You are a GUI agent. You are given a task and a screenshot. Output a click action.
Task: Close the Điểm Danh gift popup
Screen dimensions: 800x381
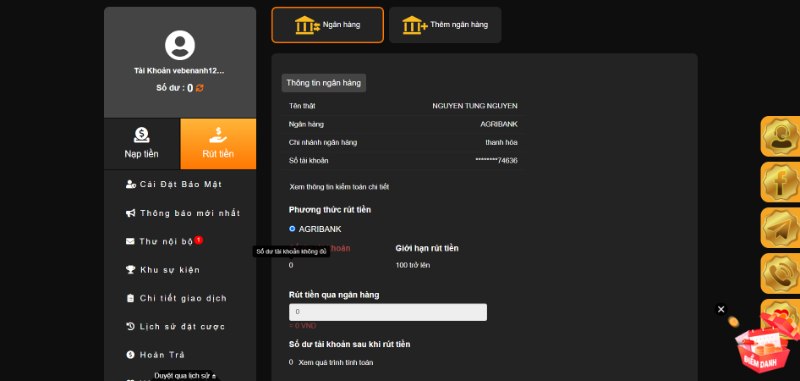(x=720, y=309)
